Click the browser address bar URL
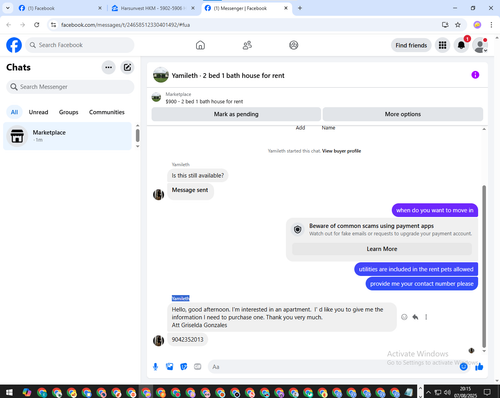Screen dimensions: 500x398 (x=125, y=25)
